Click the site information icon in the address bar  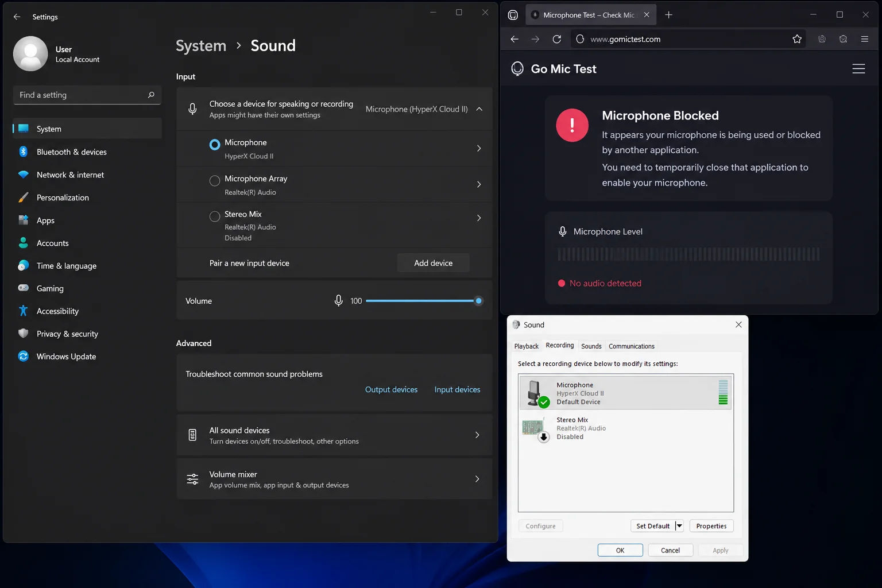coord(580,39)
